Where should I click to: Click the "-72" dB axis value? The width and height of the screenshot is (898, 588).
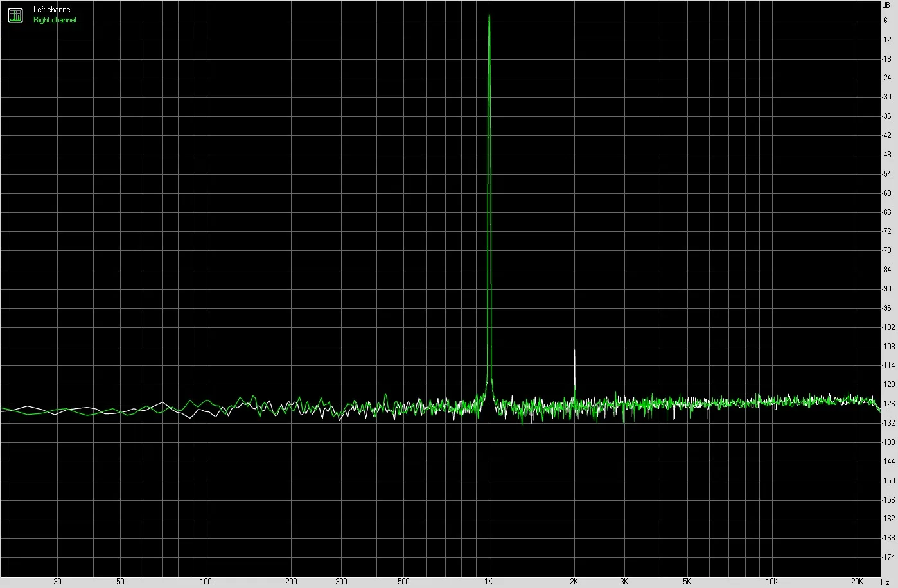[x=886, y=231]
